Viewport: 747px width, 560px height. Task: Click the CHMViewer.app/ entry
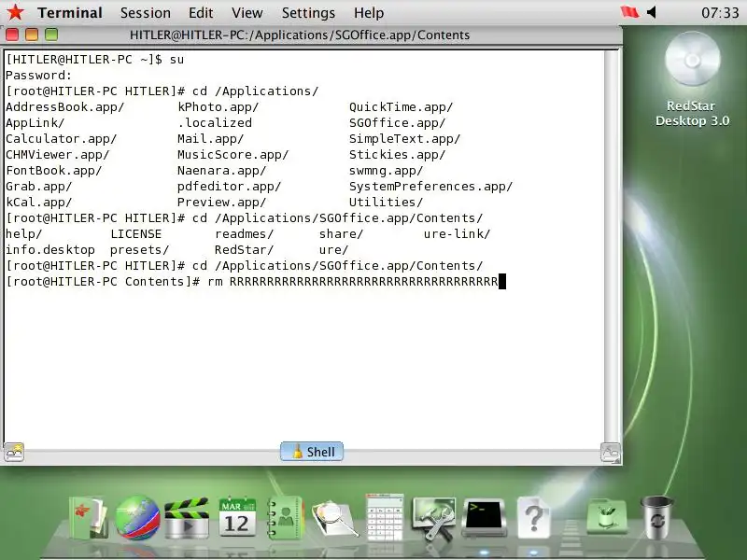pyautogui.click(x=57, y=155)
